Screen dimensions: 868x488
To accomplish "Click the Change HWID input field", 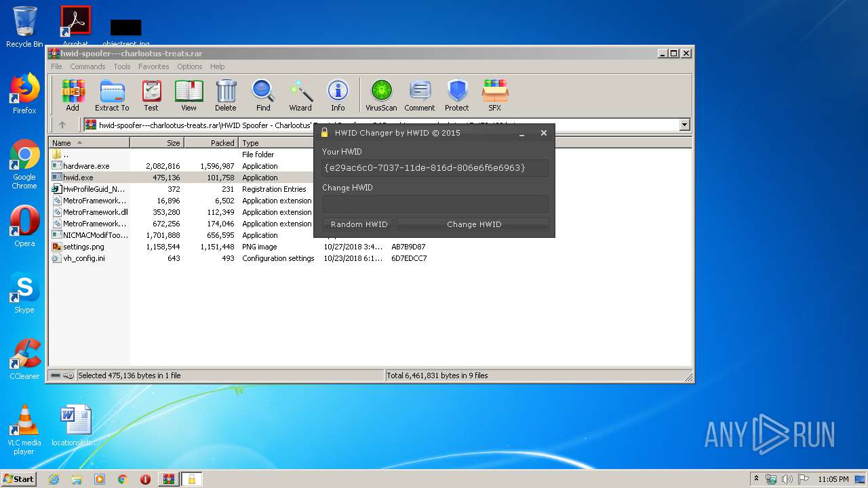I will coord(435,203).
